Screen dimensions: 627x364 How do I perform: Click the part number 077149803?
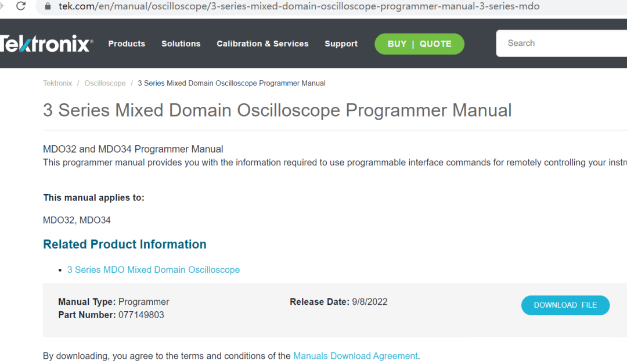tap(141, 315)
